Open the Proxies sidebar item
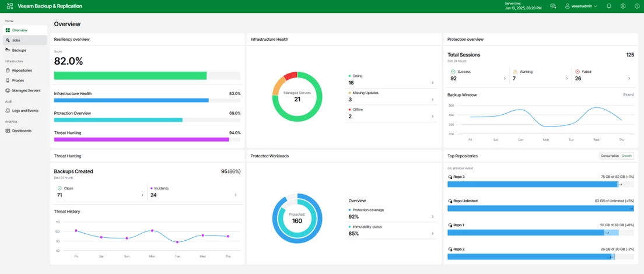 tap(24, 80)
